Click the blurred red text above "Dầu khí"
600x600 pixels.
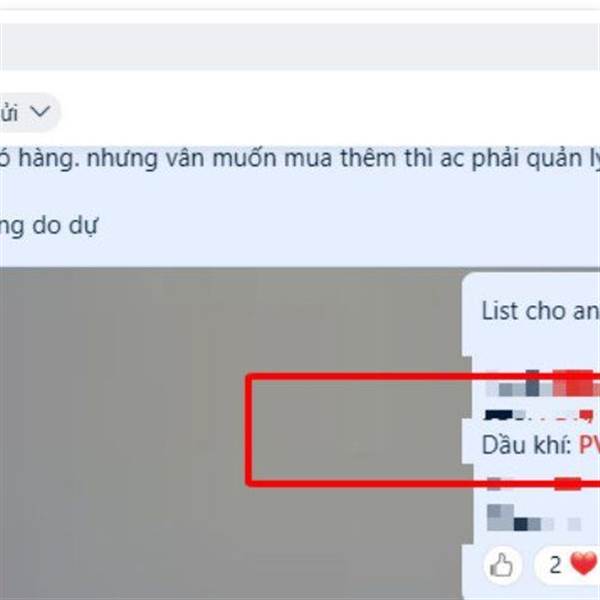pyautogui.click(x=576, y=384)
